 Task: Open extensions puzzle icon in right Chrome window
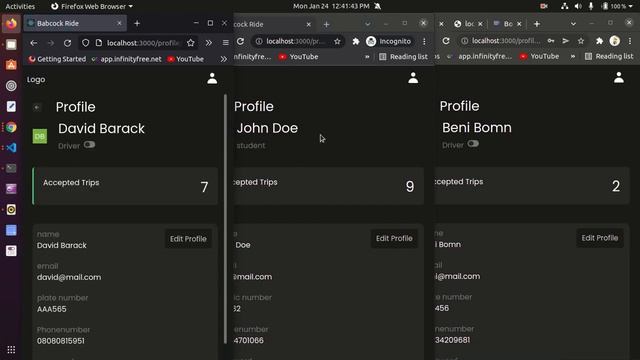(x=599, y=41)
